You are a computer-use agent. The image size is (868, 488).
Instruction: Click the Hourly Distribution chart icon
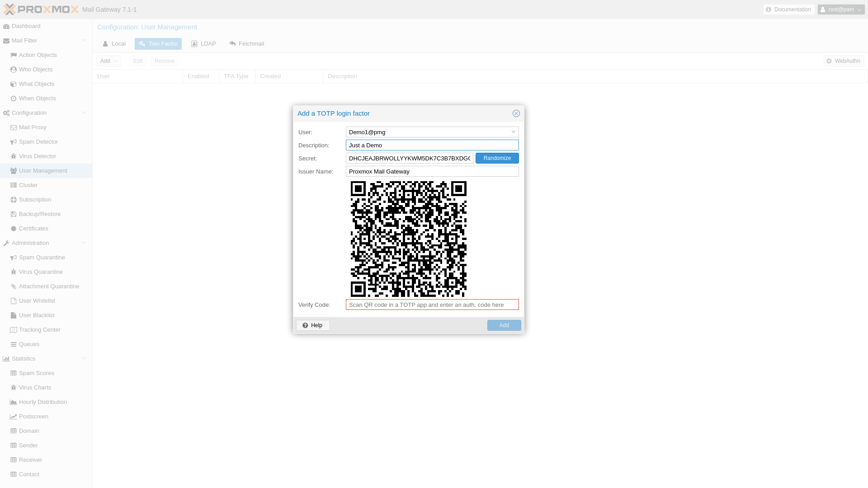(x=14, y=402)
